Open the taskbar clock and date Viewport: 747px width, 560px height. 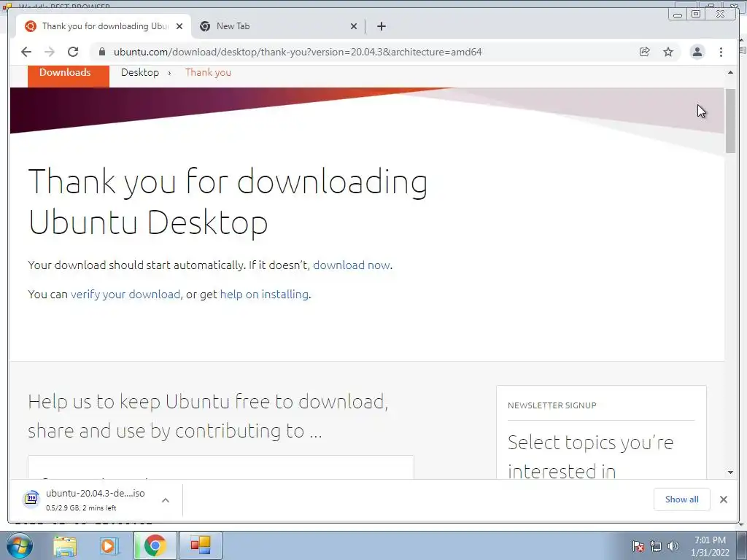(710, 546)
